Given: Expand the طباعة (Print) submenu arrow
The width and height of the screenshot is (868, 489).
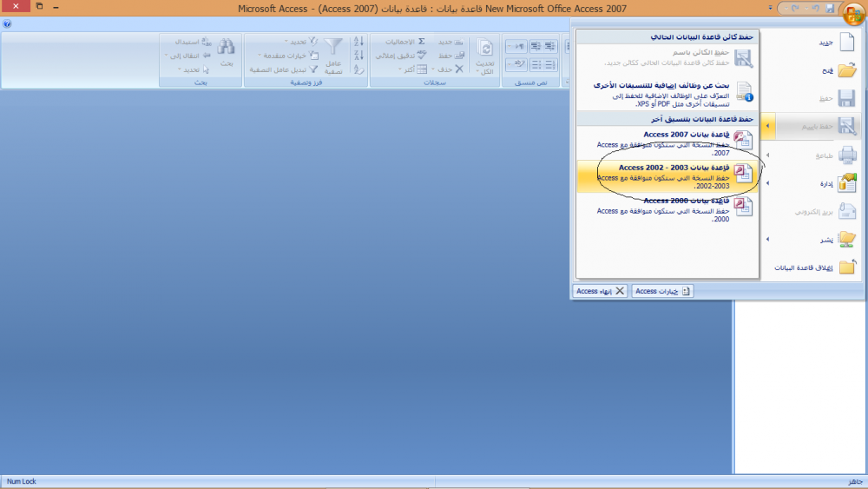Looking at the screenshot, I should [768, 155].
